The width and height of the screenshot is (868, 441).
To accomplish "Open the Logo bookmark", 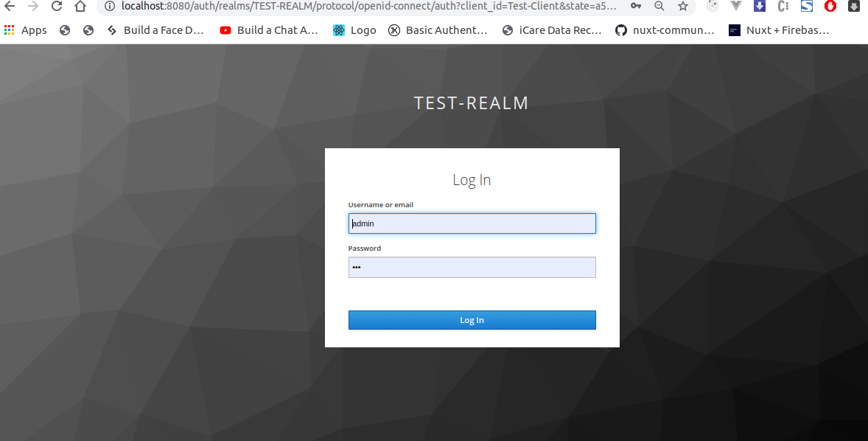I will coord(354,30).
